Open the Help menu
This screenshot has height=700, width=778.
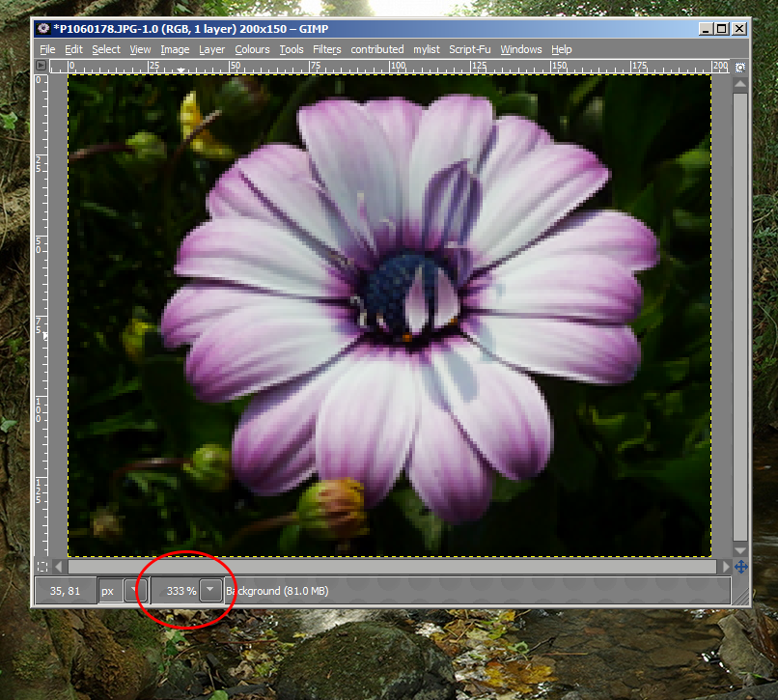(x=562, y=49)
